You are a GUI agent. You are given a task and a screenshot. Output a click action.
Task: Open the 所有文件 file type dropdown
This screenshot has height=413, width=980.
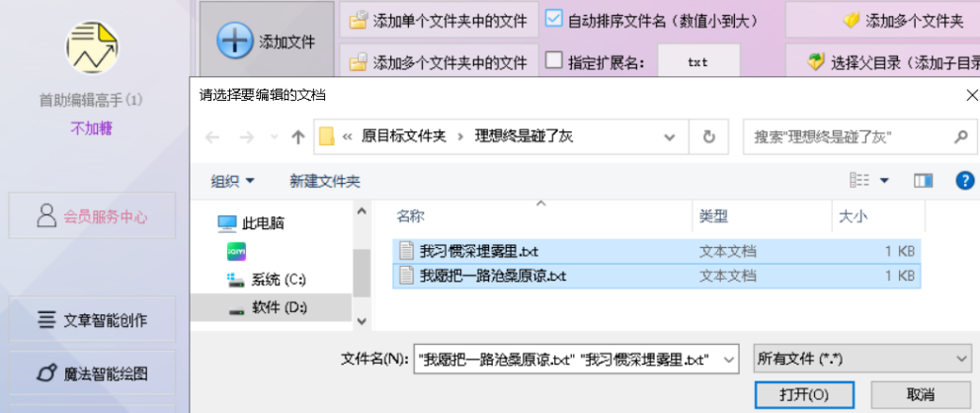(x=861, y=360)
